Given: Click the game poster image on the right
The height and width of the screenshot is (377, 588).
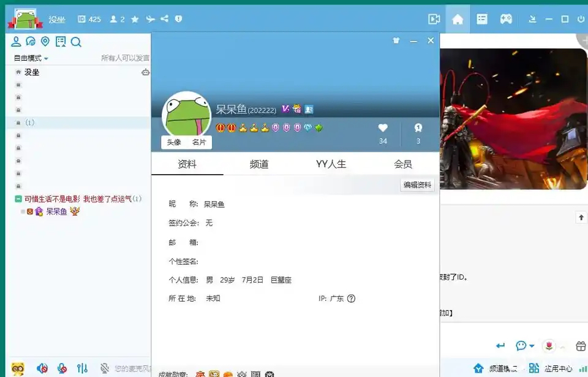Looking at the screenshot, I should [513, 119].
